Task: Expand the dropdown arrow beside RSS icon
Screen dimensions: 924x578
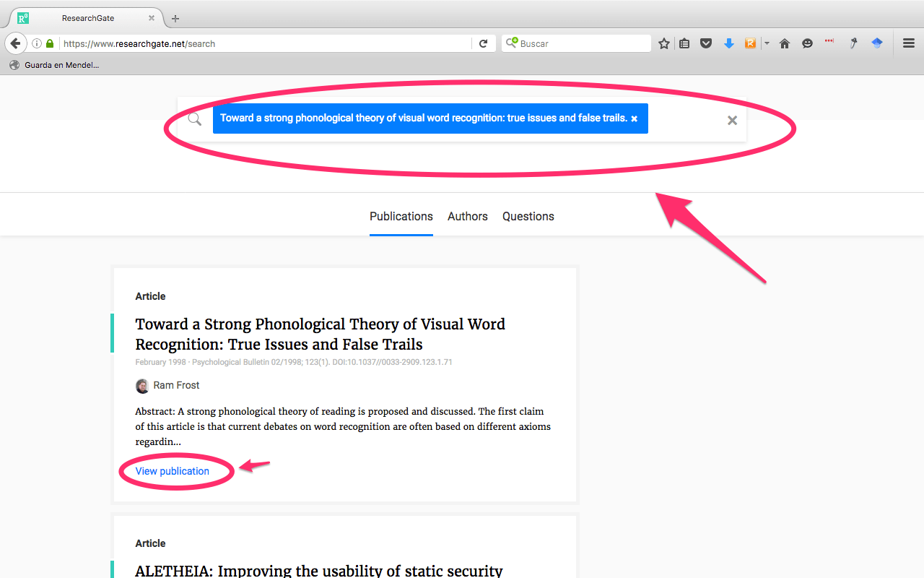Action: point(767,43)
